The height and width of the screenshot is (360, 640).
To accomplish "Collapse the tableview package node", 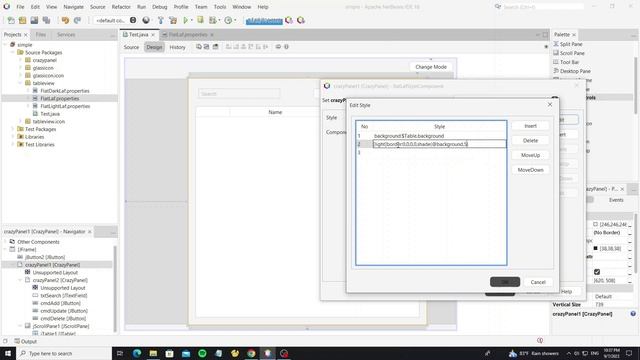I will 20,83.
